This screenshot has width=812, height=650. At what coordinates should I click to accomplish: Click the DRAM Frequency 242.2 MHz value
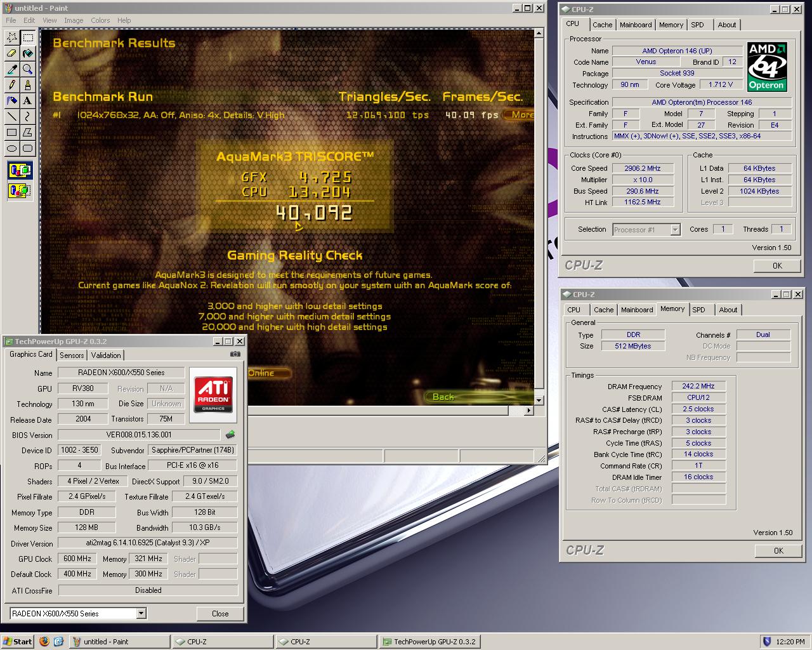(698, 386)
